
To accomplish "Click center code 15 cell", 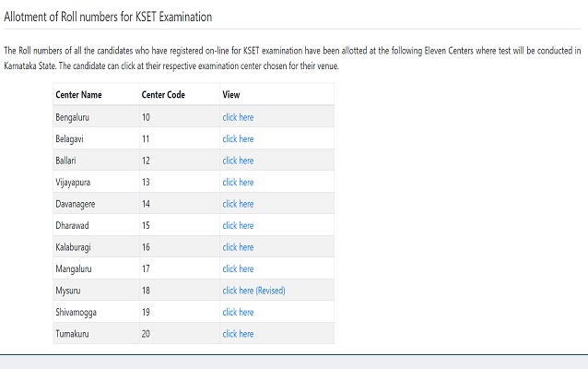I will [x=146, y=226].
